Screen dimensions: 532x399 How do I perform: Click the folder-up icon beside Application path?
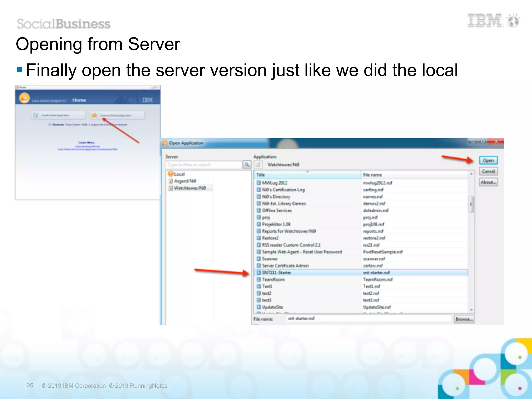tap(258, 164)
